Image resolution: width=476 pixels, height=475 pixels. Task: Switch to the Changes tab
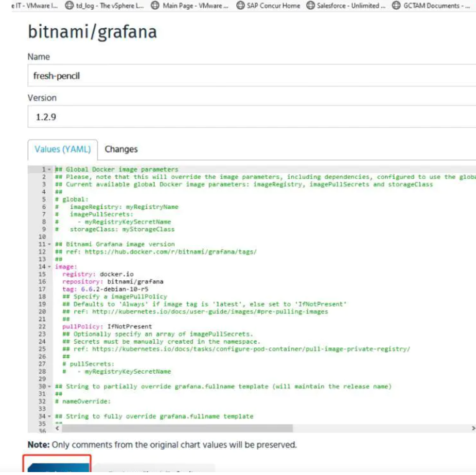tap(121, 149)
